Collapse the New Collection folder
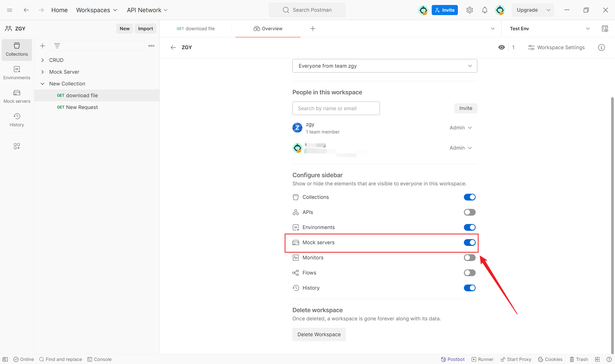 (42, 84)
